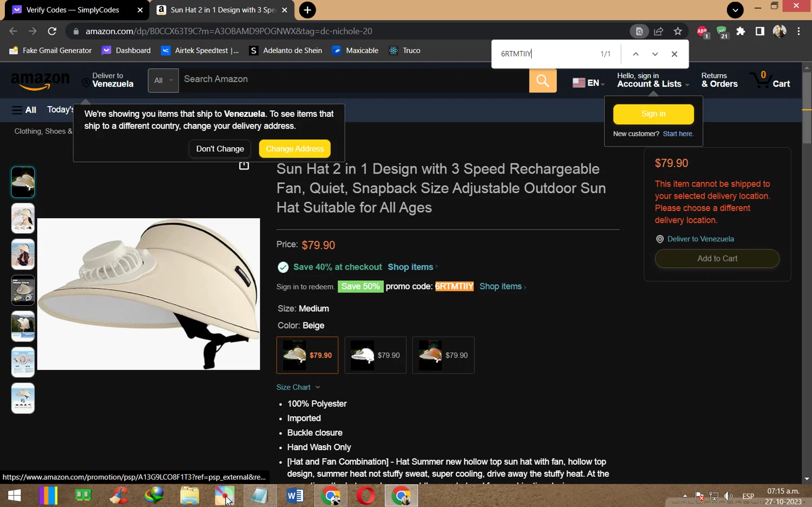Open the EN language selector

pos(588,83)
